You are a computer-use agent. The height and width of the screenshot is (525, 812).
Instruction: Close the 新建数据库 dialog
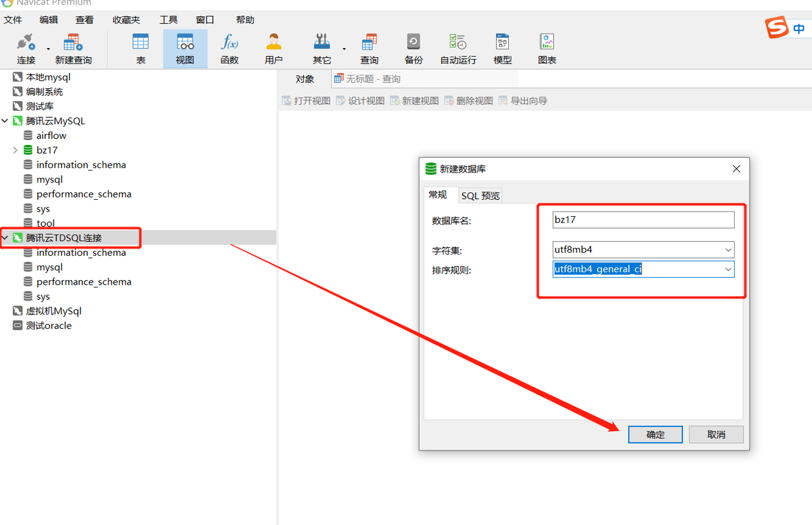[736, 169]
